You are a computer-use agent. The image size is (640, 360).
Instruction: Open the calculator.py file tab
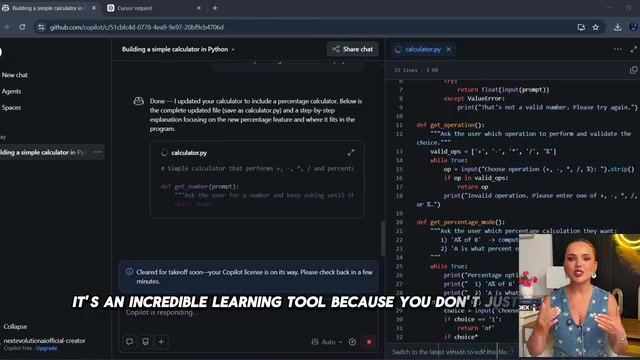(423, 49)
